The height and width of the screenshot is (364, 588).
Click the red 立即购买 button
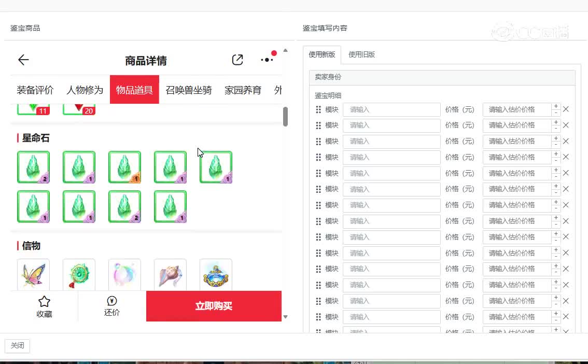point(214,306)
